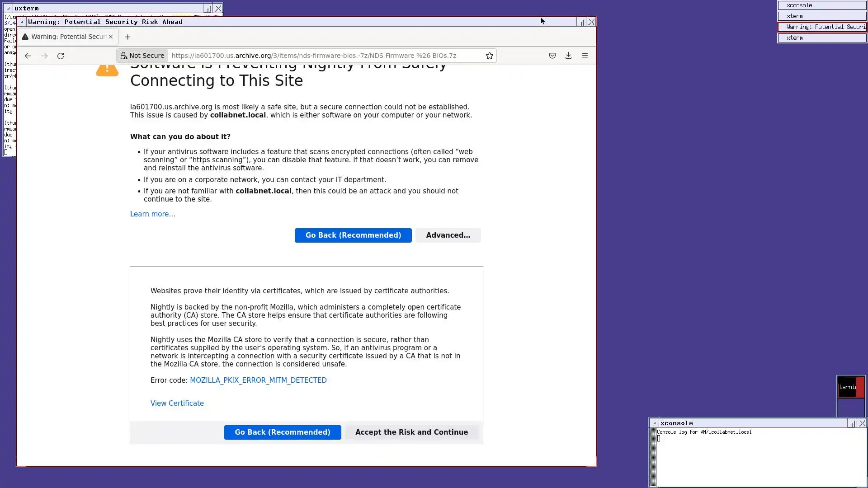Click the xconsole vertical scrollbar
Image resolution: width=868 pixels, height=488 pixels.
(653, 456)
